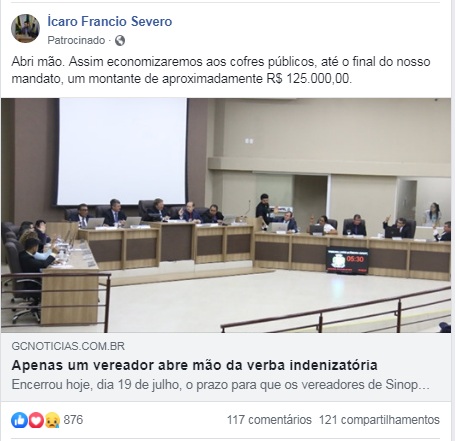Viewport: 457px width, 441px height.
Task: Open headline Apenas um vereador abre mão
Action: (x=194, y=366)
